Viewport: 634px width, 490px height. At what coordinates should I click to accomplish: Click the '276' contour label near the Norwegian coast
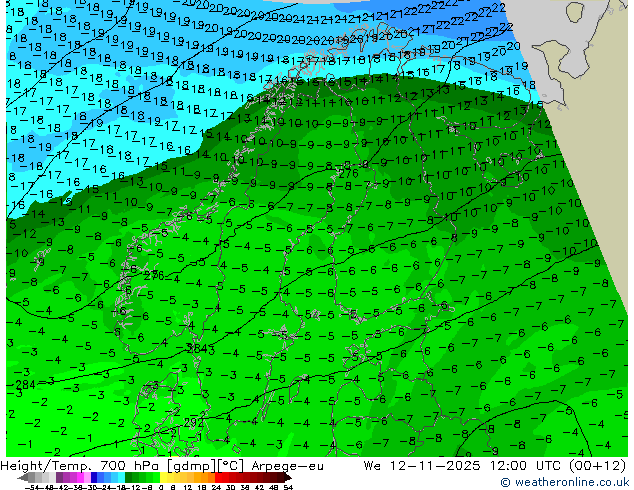coord(154,276)
